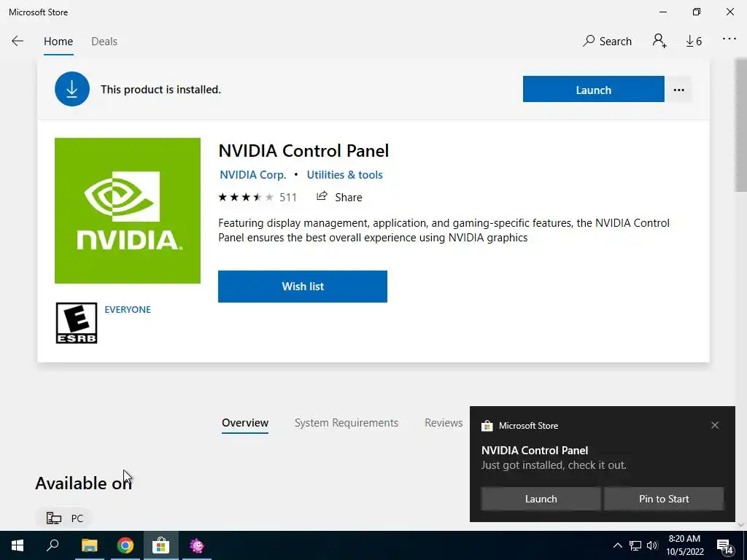Open more options ellipsis beside Launch
The width and height of the screenshot is (747, 560).
(678, 90)
